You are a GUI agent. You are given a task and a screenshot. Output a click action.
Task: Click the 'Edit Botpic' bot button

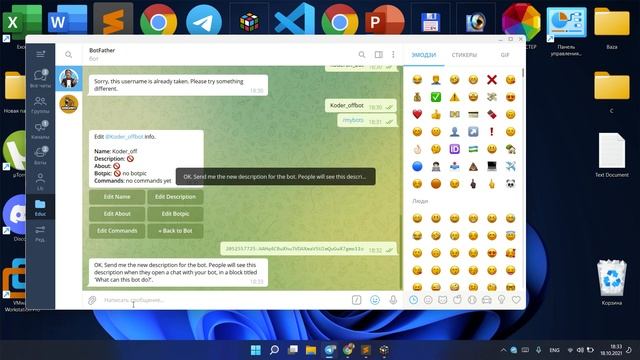coord(175,214)
